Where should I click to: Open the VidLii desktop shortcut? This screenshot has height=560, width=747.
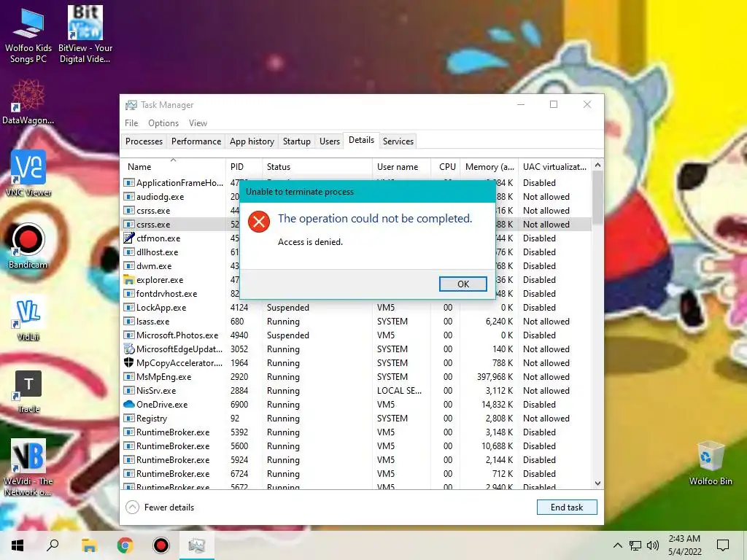[28, 318]
